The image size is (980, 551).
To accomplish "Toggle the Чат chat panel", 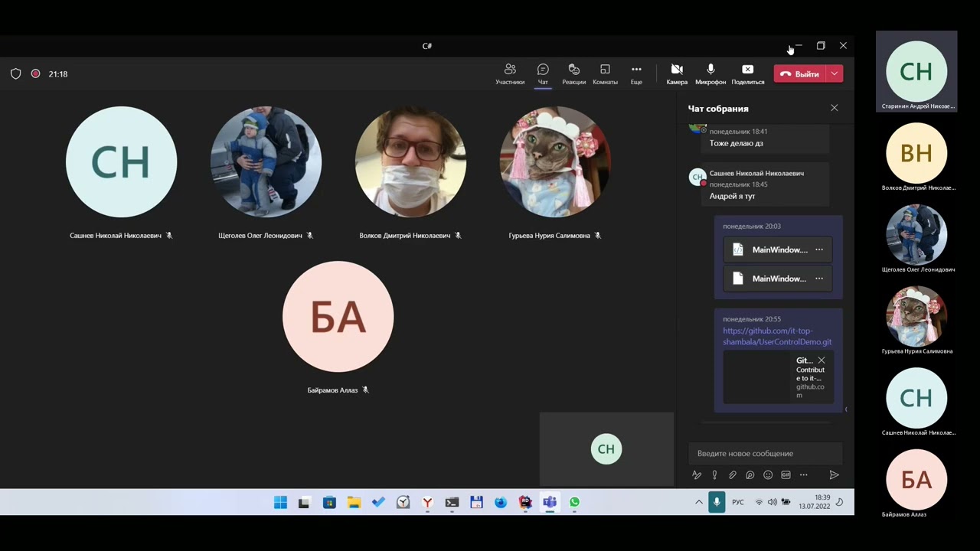I will click(543, 74).
